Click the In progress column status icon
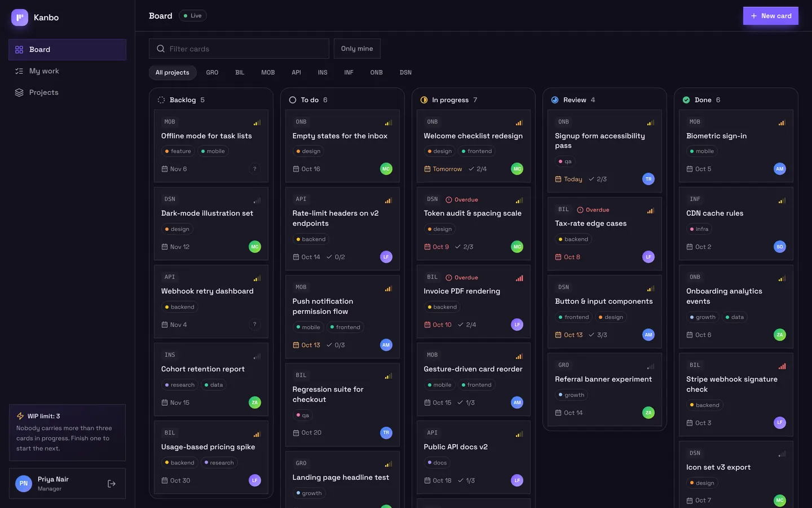812x508 pixels. click(424, 100)
